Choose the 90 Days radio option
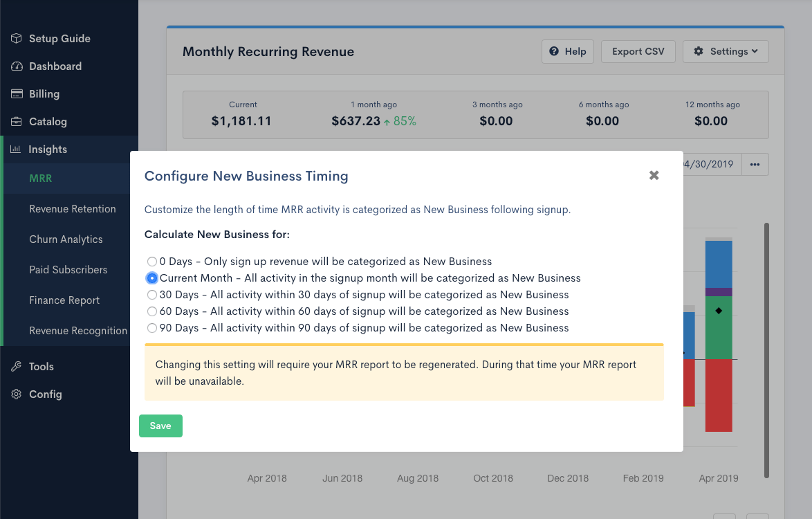This screenshot has height=519, width=812. (x=152, y=328)
